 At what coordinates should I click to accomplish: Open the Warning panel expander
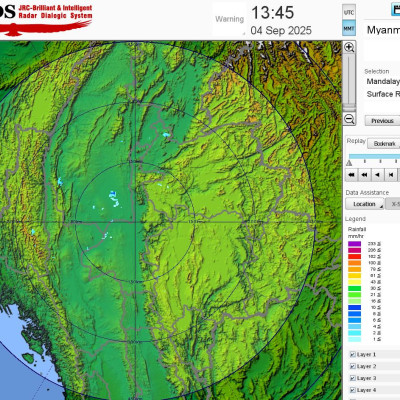(x=244, y=33)
